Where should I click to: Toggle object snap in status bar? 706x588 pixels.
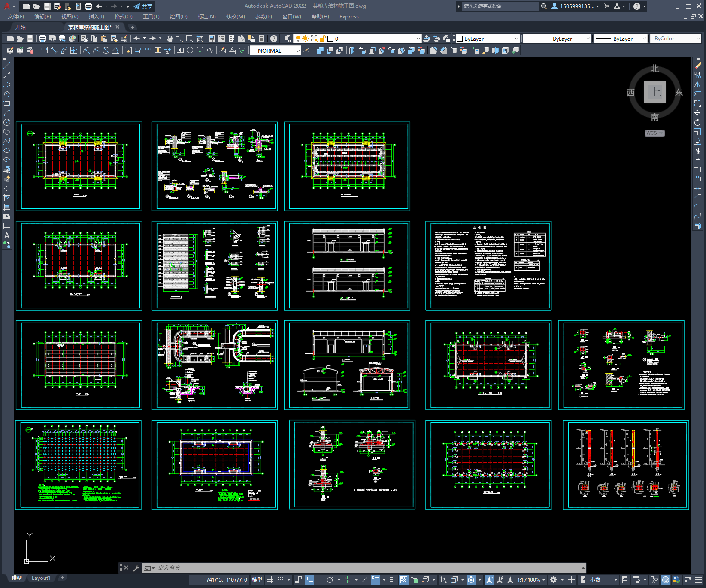pos(376,580)
